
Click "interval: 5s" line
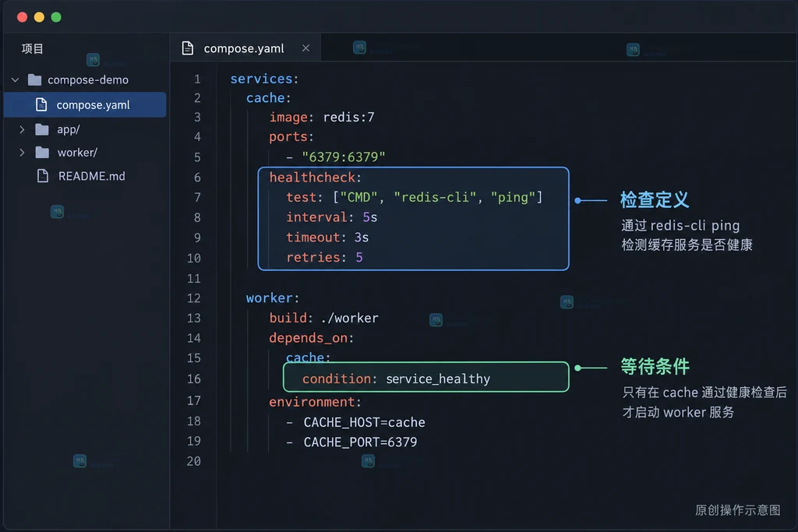pos(332,217)
